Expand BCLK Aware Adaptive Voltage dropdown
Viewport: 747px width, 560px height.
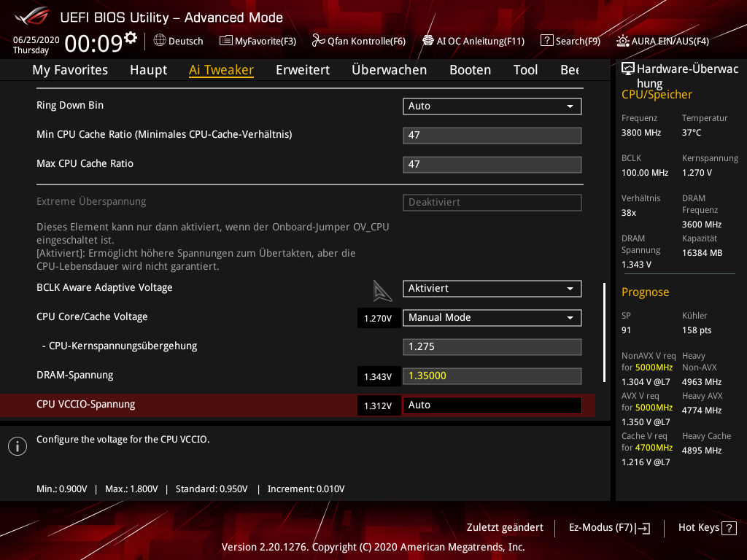tap(492, 289)
